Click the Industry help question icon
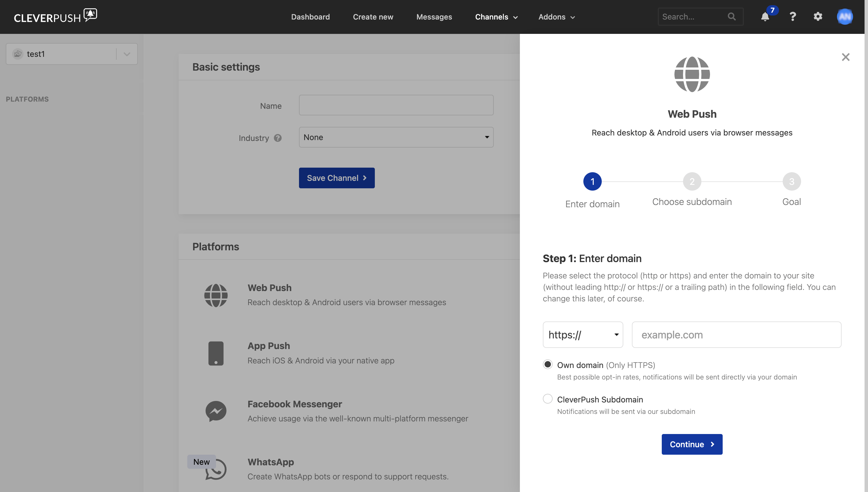Screen dimensions: 868x492 (278, 138)
